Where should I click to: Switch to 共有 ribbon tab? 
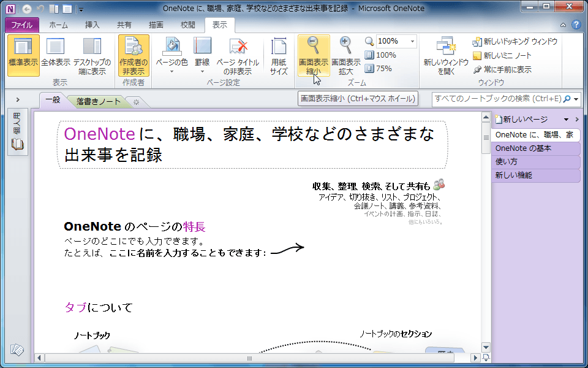[x=124, y=25]
